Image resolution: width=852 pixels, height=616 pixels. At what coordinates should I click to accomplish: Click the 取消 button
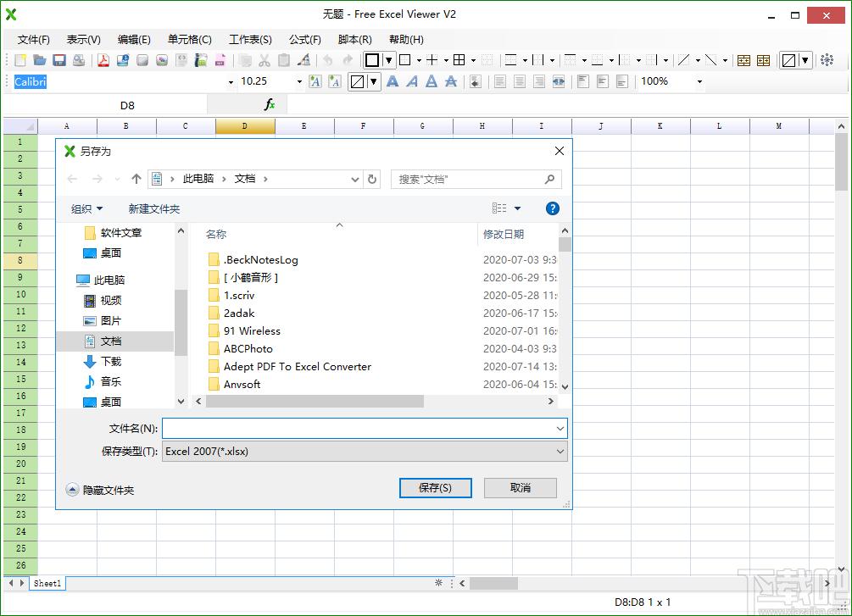(520, 488)
